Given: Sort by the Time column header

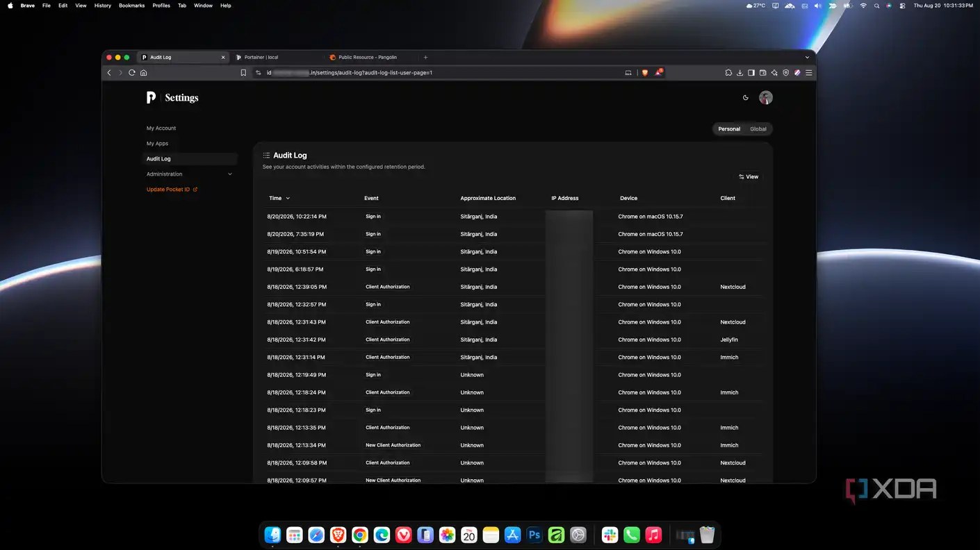Looking at the screenshot, I should click(279, 198).
